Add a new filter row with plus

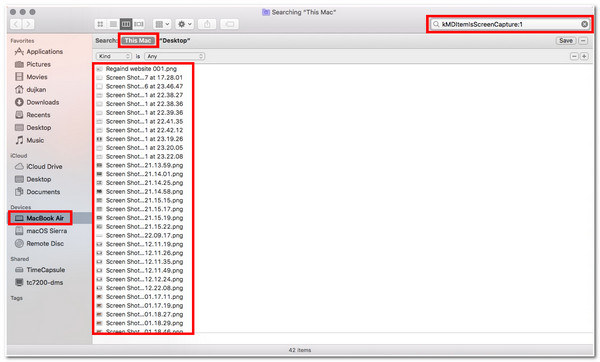point(584,56)
